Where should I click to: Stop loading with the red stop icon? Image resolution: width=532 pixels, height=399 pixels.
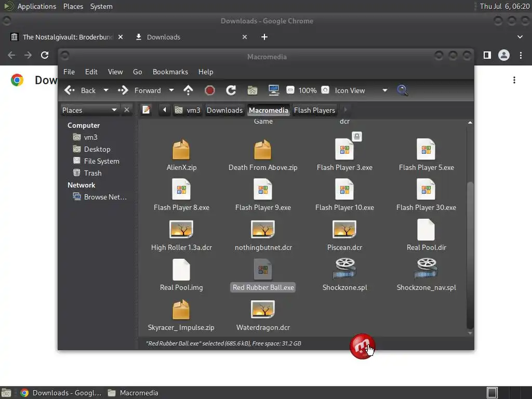(x=210, y=90)
